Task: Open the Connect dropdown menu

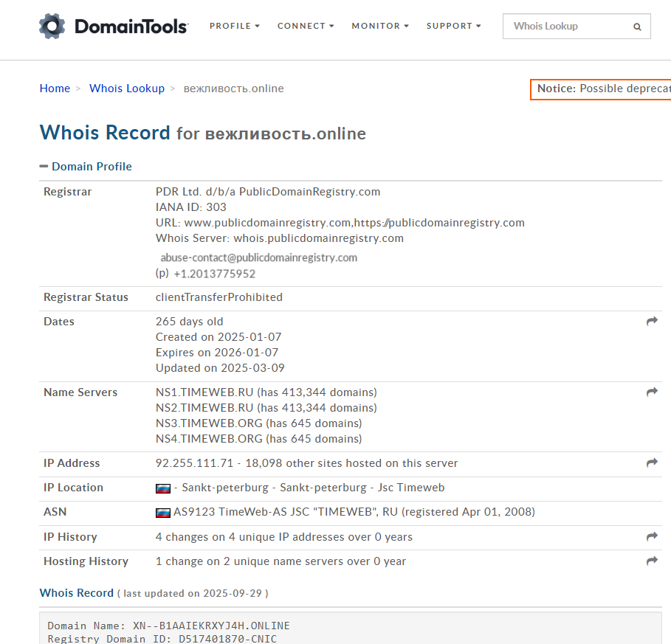Action: tap(306, 26)
